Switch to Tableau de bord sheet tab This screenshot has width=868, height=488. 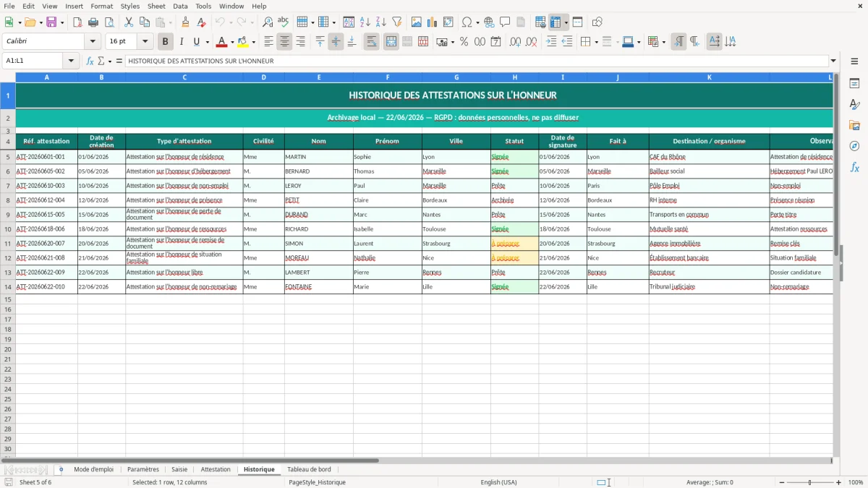[309, 469]
